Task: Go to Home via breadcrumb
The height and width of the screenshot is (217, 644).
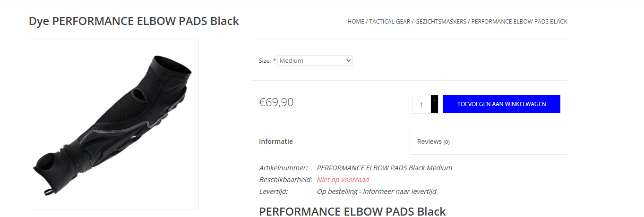Action: (x=356, y=22)
